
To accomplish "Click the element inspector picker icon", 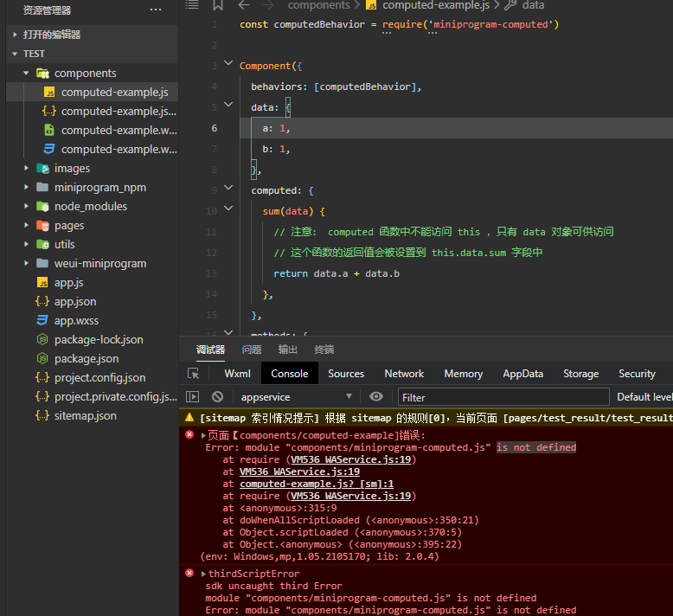I will [x=194, y=374].
